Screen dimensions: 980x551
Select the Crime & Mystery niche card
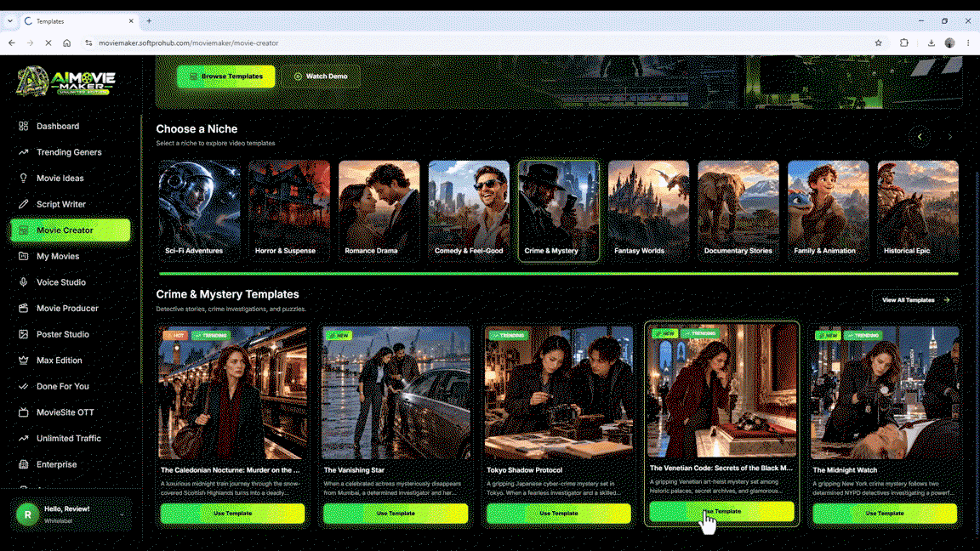[559, 211]
